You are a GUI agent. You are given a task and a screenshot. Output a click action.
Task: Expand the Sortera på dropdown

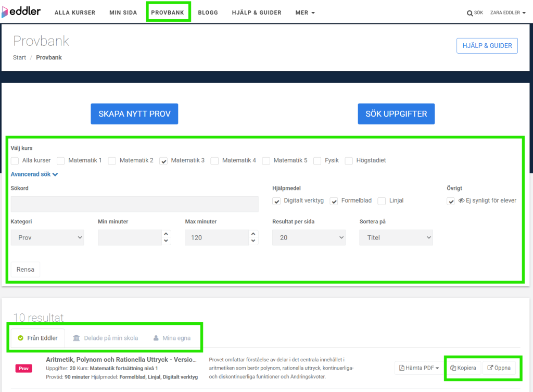[x=396, y=237]
